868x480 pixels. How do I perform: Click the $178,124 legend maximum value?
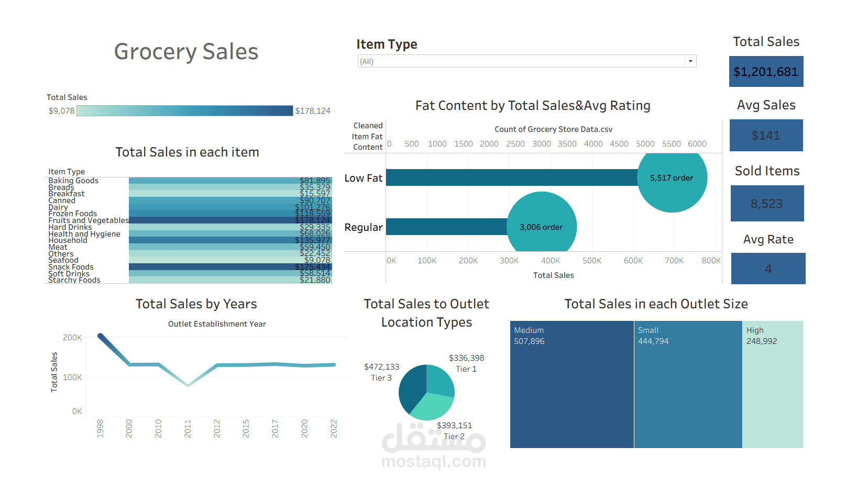[x=313, y=111]
